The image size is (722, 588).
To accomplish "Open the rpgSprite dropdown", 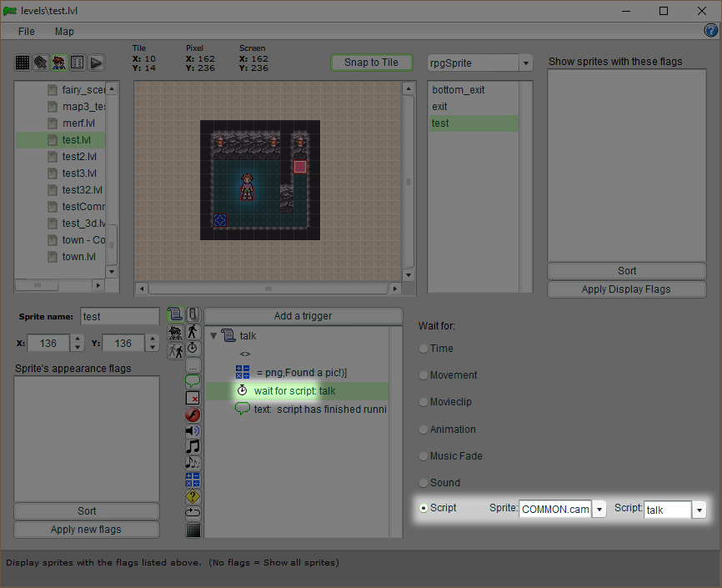I will pos(525,63).
